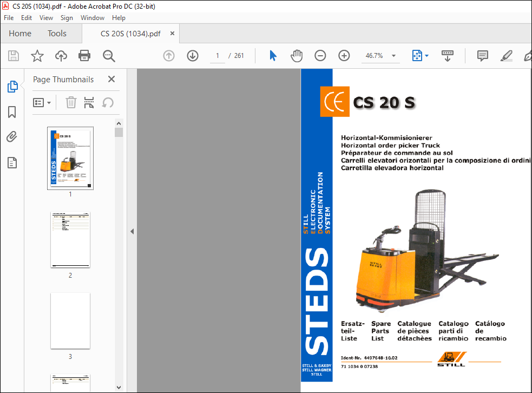Open the Window menu
This screenshot has height=393, width=532.
click(x=93, y=18)
